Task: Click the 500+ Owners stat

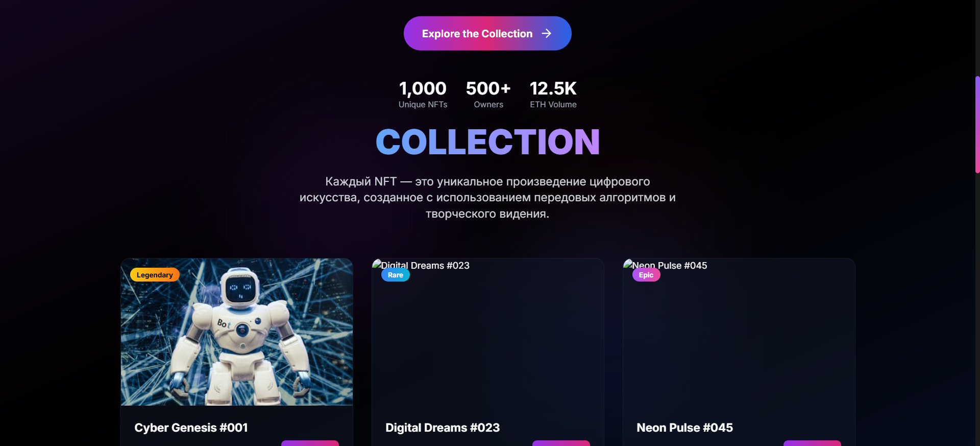Action: (x=488, y=95)
